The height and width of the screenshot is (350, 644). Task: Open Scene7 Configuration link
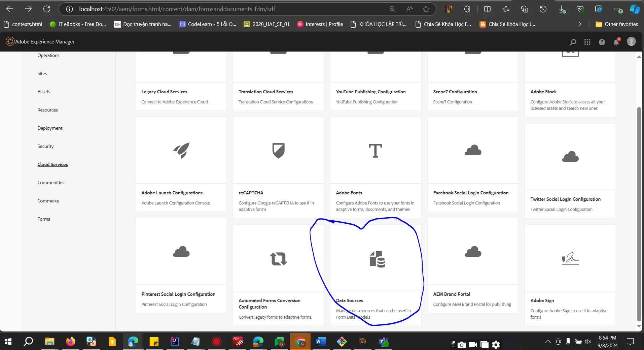(x=455, y=92)
